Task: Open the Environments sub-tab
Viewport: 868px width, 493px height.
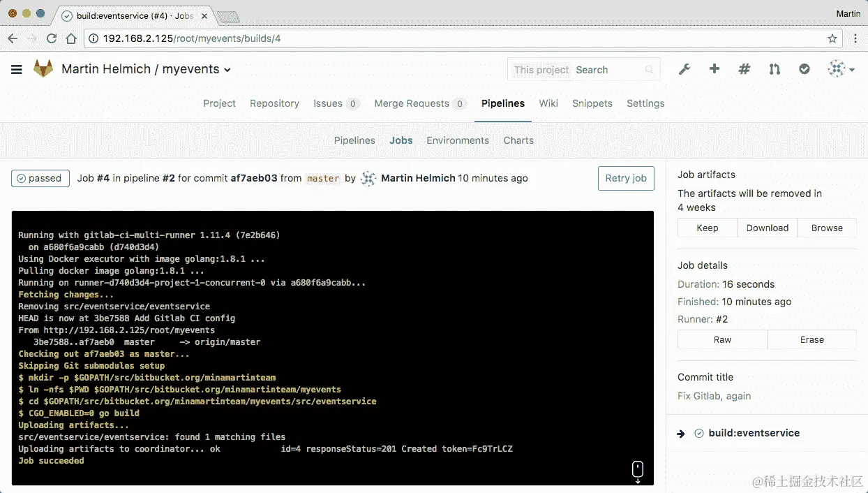Action: (x=458, y=140)
